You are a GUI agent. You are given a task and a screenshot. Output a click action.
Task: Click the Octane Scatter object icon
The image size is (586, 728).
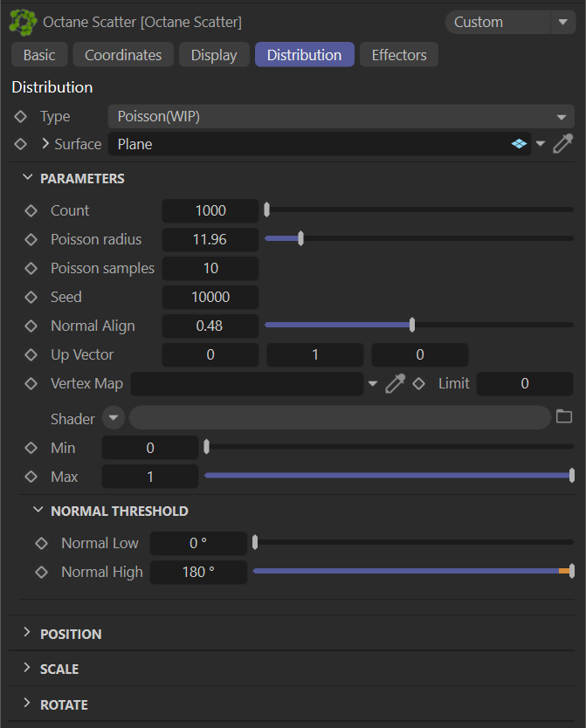pos(23,21)
